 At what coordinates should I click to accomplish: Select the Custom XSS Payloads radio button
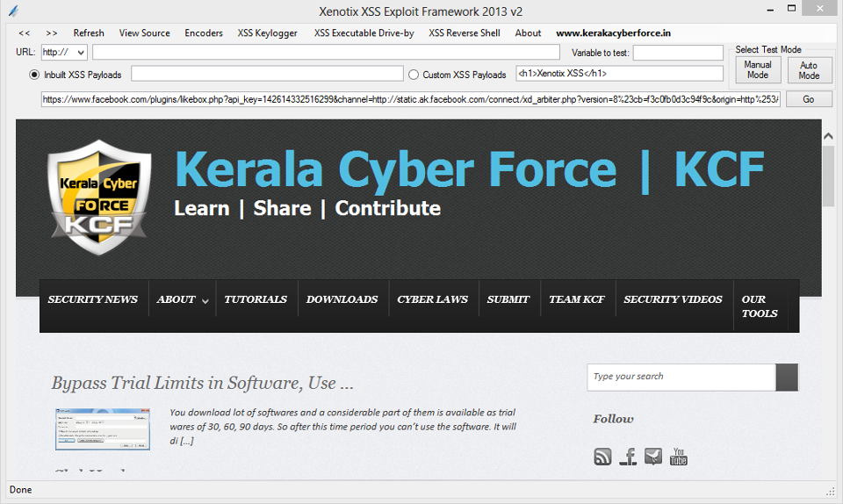pos(414,75)
